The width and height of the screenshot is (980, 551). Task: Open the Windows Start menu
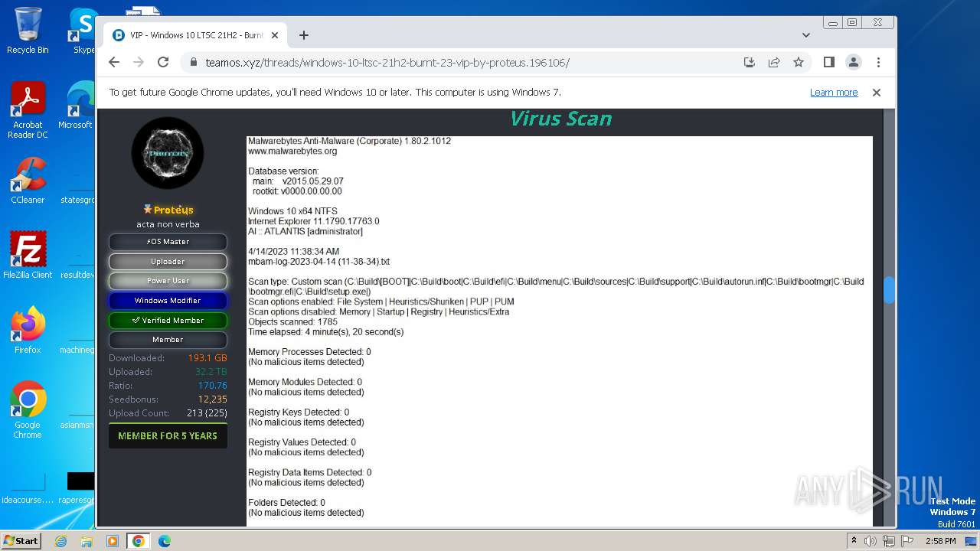click(21, 541)
